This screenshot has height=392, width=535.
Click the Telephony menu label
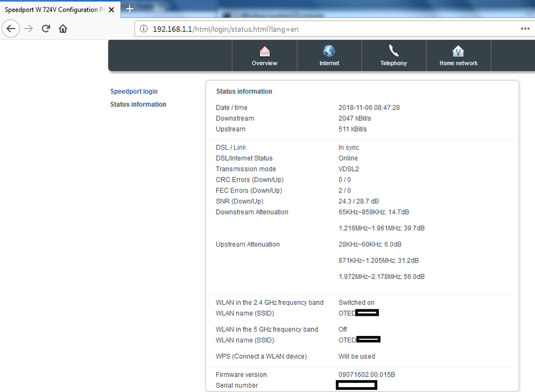(x=393, y=63)
